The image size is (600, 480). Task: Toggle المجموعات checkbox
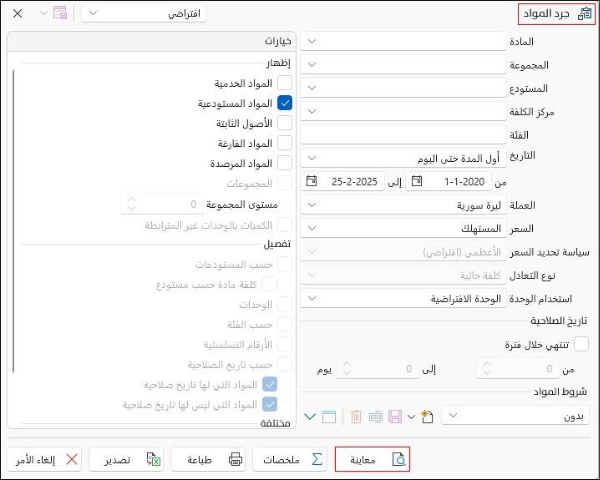285,183
